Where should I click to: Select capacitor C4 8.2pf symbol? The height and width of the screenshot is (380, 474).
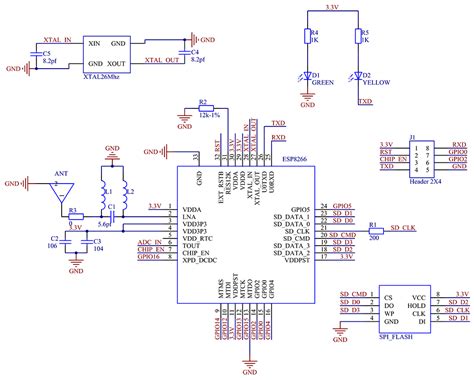click(184, 52)
